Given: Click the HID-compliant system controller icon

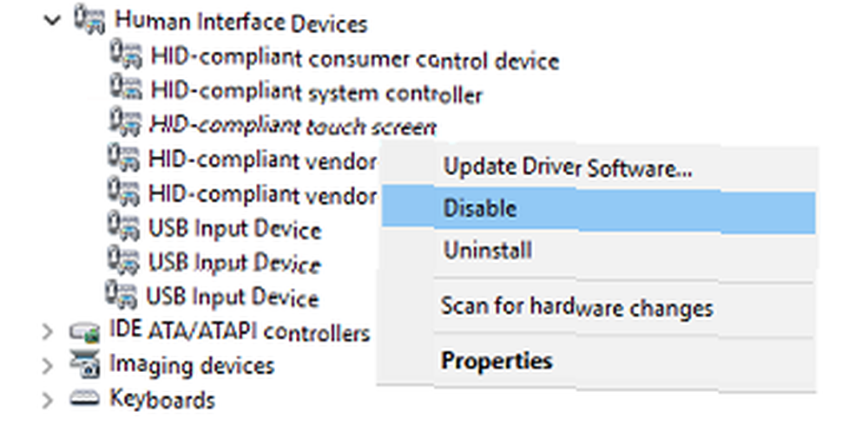Looking at the screenshot, I should coord(126,89).
